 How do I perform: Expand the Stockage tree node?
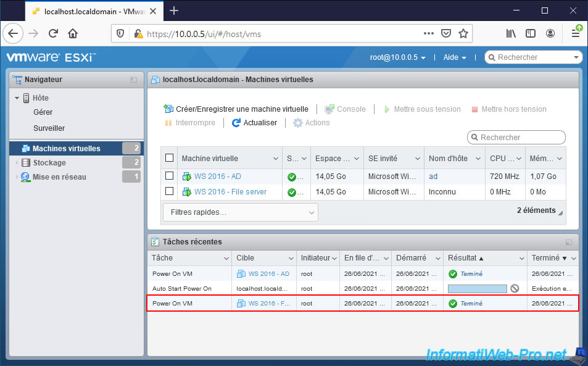[17, 163]
